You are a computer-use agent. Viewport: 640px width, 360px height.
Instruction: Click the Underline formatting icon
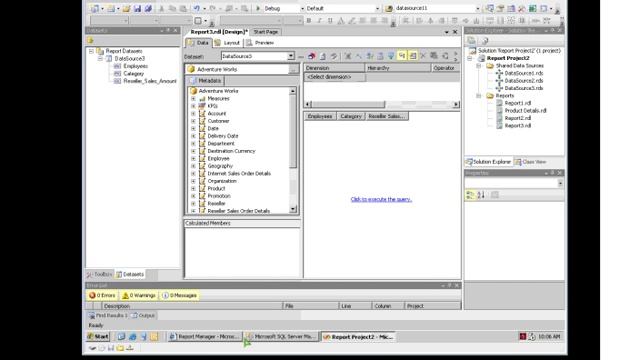click(x=330, y=20)
